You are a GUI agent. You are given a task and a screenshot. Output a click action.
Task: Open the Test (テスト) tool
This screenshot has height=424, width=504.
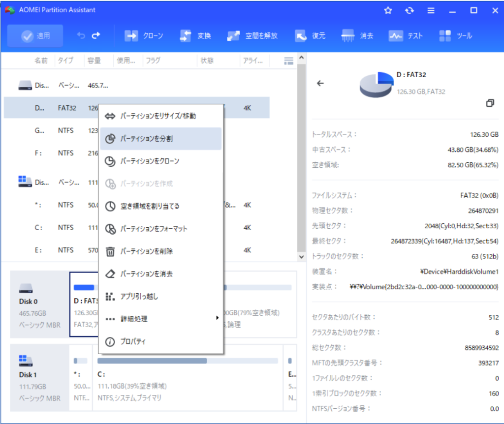pos(396,36)
